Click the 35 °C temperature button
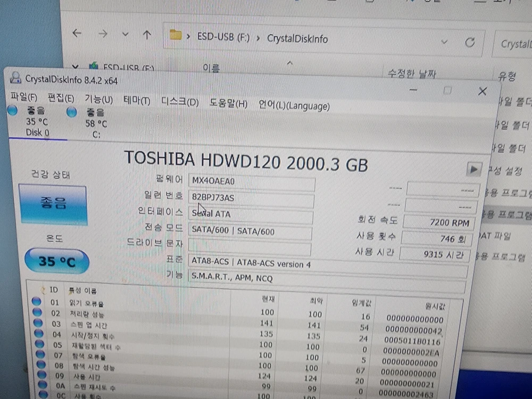 [x=57, y=261]
